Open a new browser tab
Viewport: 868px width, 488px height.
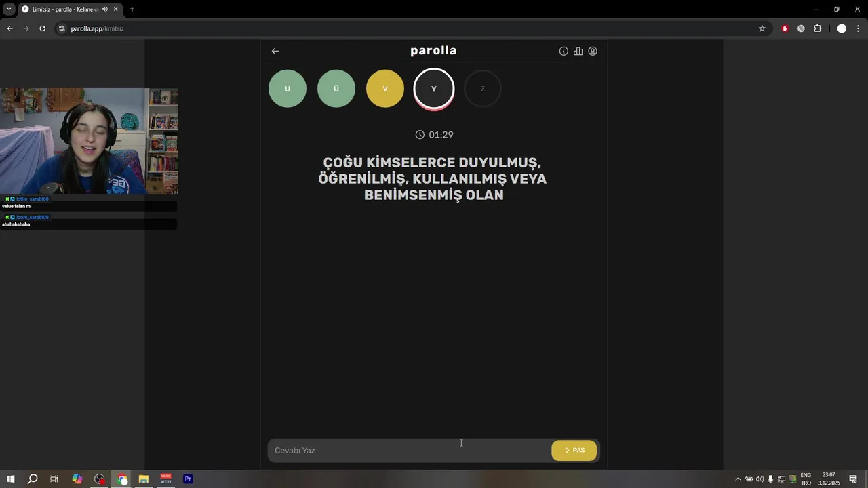point(132,9)
